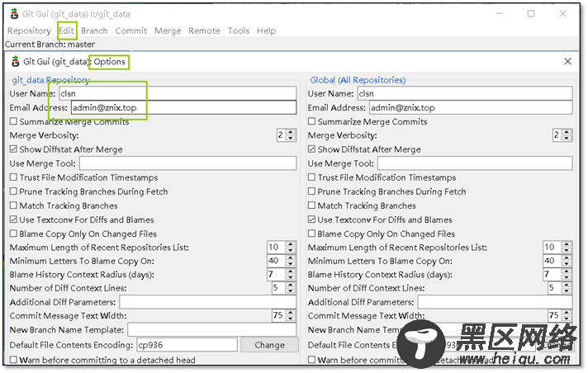The width and height of the screenshot is (588, 373).
Task: Toggle repository Summarize Merge Commits checkbox
Action: tap(13, 121)
